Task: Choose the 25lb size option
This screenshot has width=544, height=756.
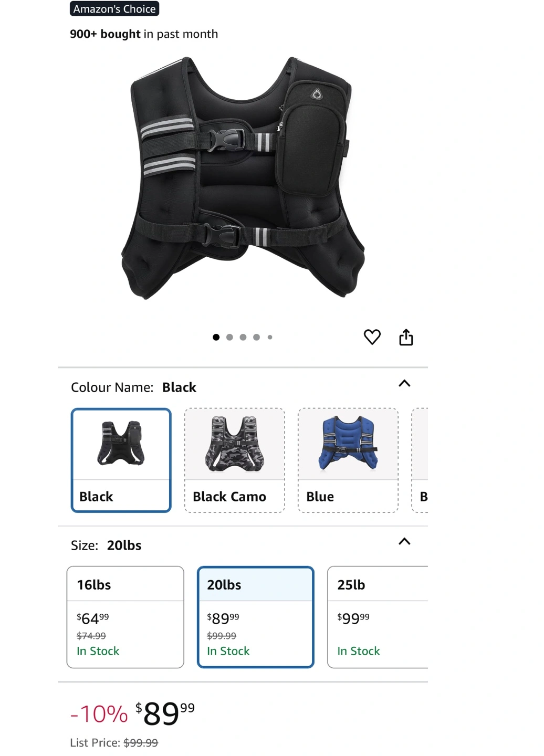Action: point(378,617)
